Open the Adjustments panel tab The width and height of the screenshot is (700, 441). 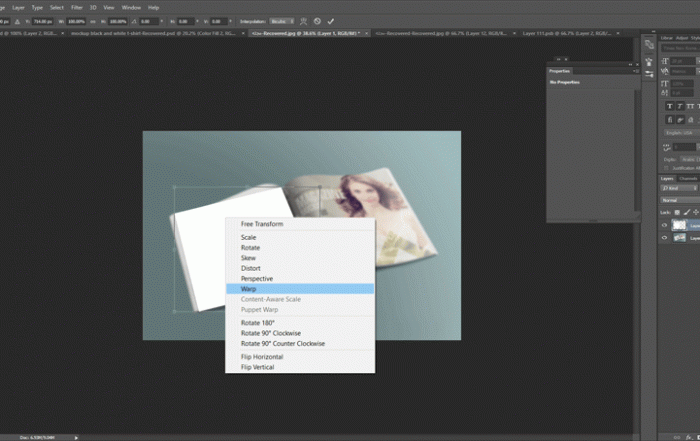point(682,38)
